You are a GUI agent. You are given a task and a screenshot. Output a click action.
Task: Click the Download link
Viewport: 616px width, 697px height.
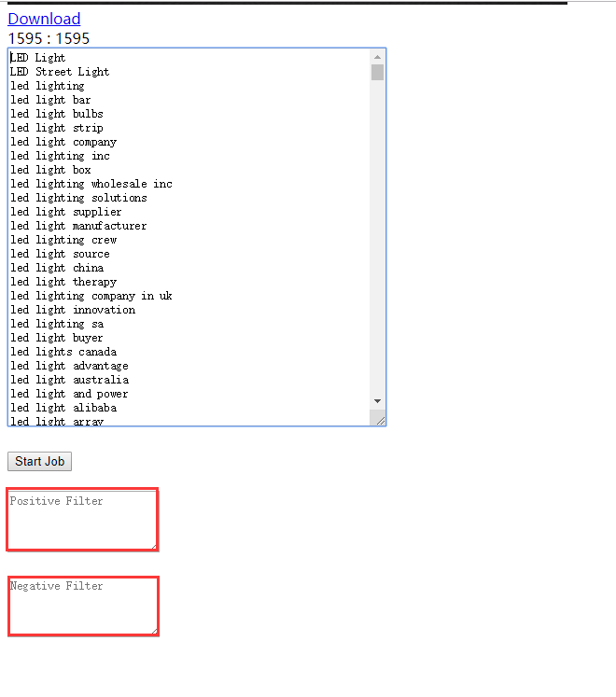click(x=44, y=19)
